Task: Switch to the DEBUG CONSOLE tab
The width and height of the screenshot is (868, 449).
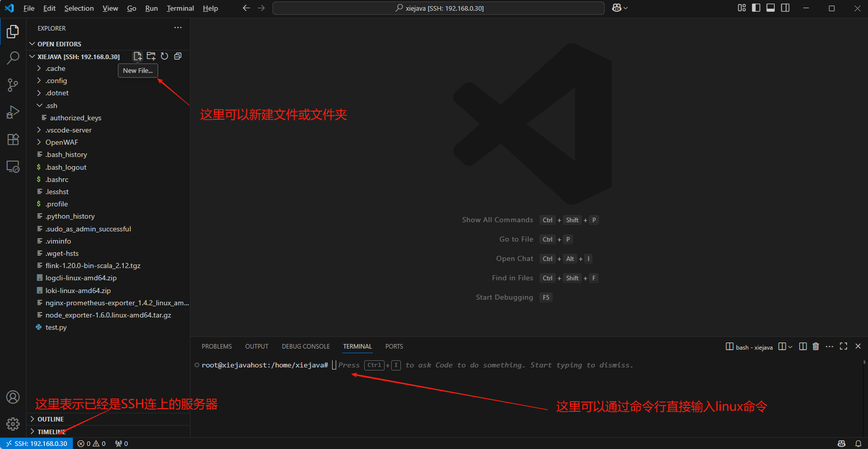Action: click(306, 347)
